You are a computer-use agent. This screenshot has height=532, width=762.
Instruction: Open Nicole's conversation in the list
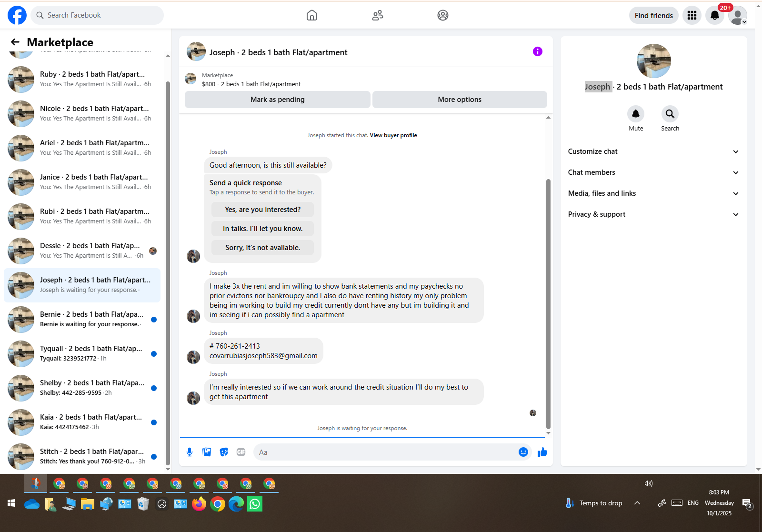pyautogui.click(x=82, y=113)
